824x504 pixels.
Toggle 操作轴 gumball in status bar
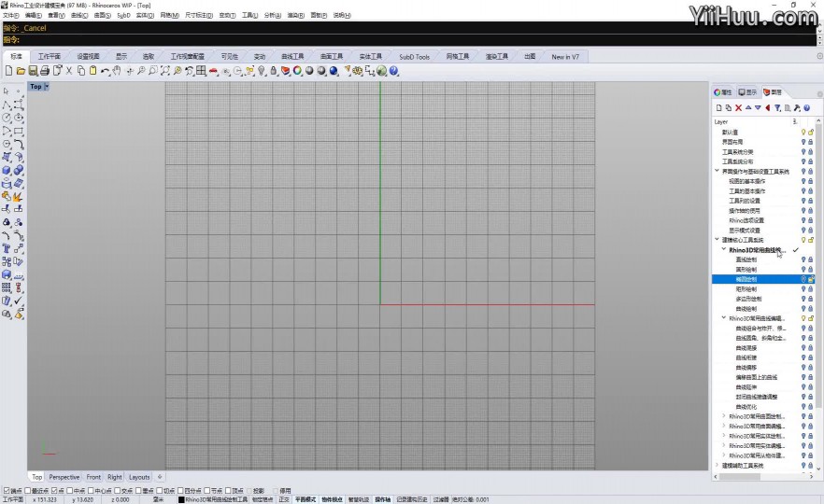click(383, 500)
